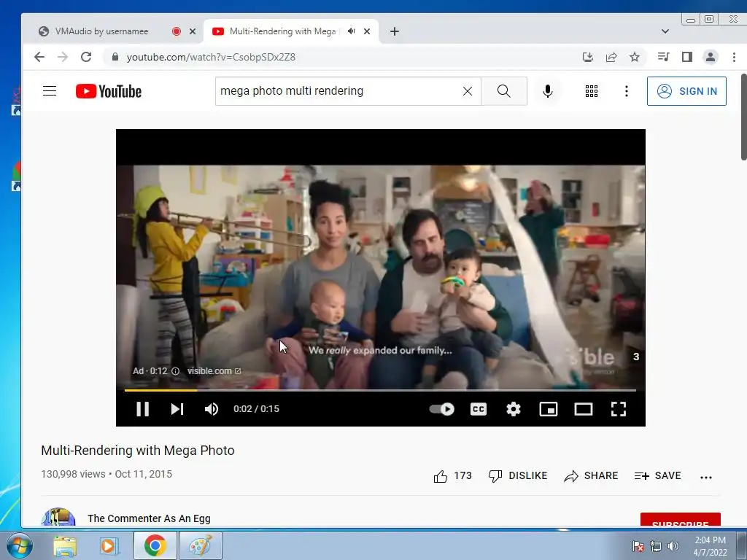The width and height of the screenshot is (747, 560).
Task: Run the search with the magnifier button
Action: click(x=504, y=91)
